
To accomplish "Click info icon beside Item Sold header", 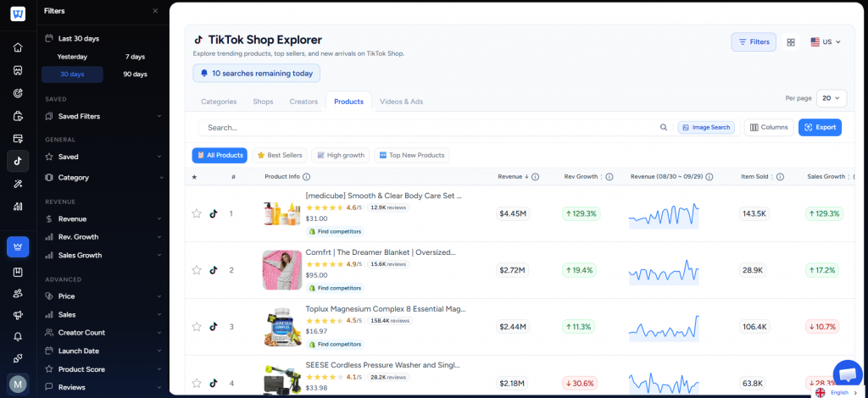I will (x=780, y=177).
